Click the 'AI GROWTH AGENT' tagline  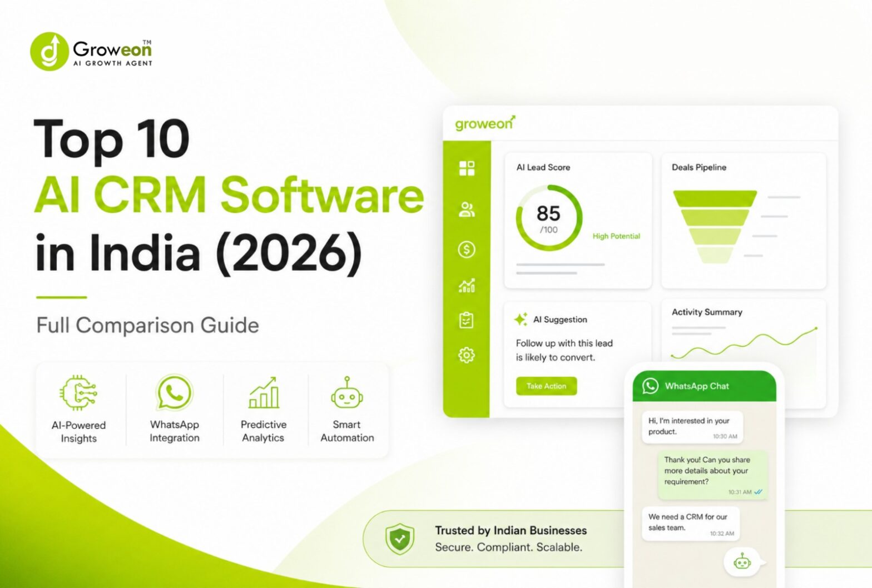tap(113, 63)
